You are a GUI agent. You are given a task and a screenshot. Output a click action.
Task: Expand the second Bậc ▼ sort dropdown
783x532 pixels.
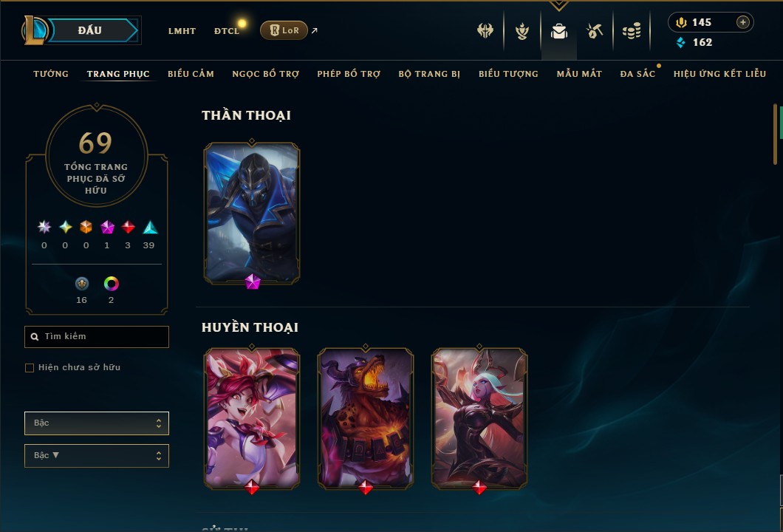click(96, 456)
